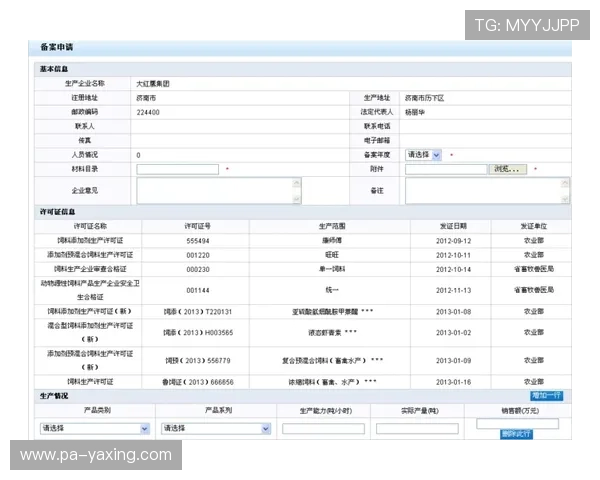Click the 备注 scroll down arrow

565,199
